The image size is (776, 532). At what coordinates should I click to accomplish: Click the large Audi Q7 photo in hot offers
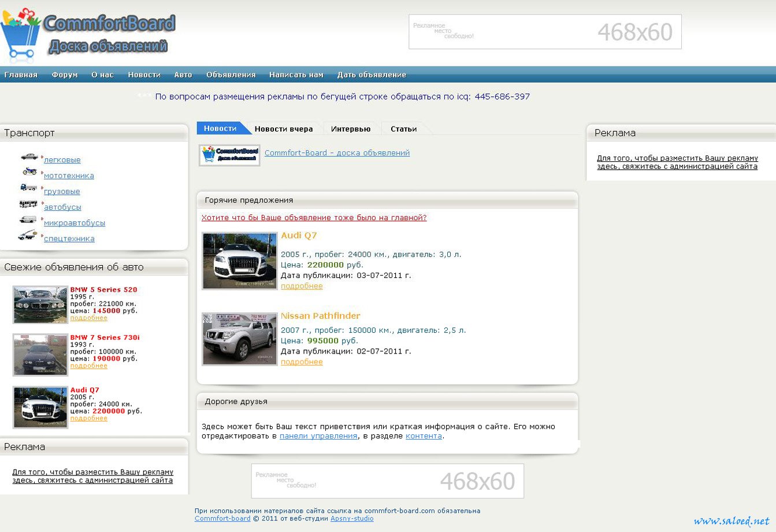point(240,261)
